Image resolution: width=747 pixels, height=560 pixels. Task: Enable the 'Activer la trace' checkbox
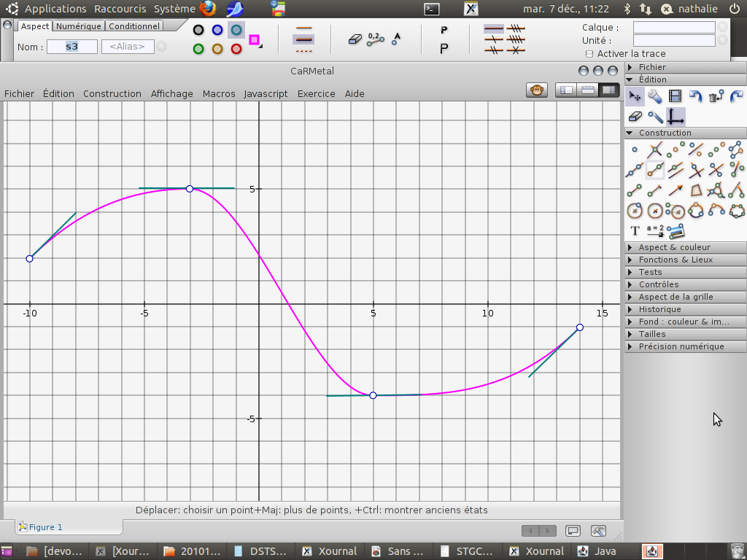click(589, 54)
